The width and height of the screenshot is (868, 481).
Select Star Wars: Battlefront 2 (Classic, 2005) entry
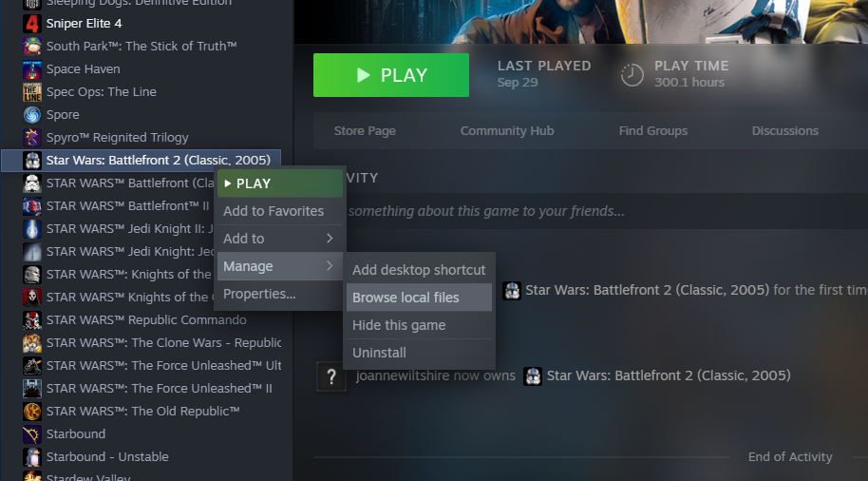(141, 160)
